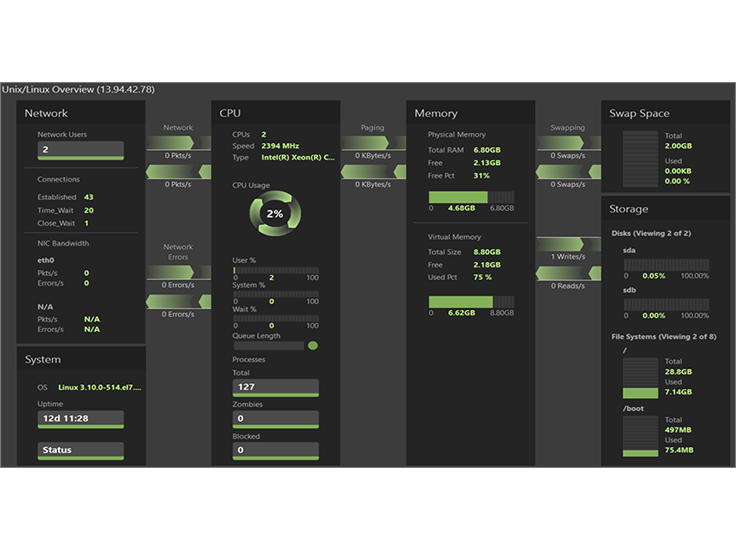Screen dimensions: 736x550
Task: Click the Network Users value box
Action: tap(81, 150)
